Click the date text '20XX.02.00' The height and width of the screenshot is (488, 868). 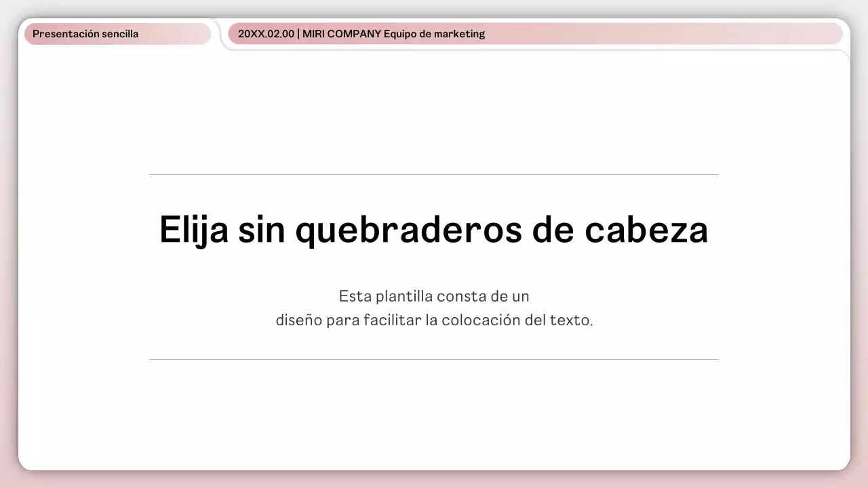(265, 33)
